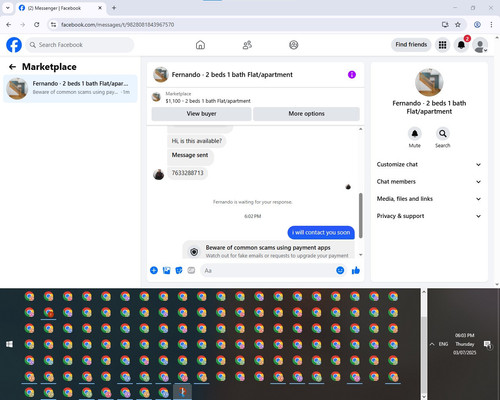500x400 pixels.
Task: Click Fernando chat header title
Action: point(232,75)
